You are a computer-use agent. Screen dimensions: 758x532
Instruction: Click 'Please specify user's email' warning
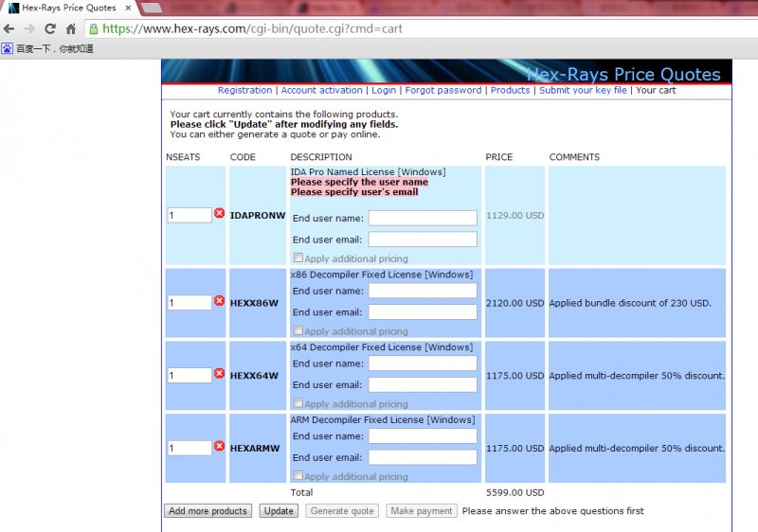(x=354, y=191)
